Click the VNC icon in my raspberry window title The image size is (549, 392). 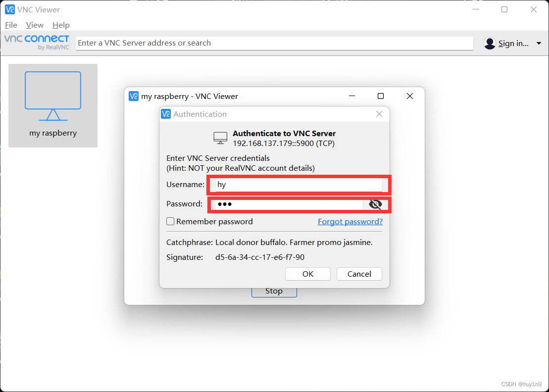click(133, 96)
